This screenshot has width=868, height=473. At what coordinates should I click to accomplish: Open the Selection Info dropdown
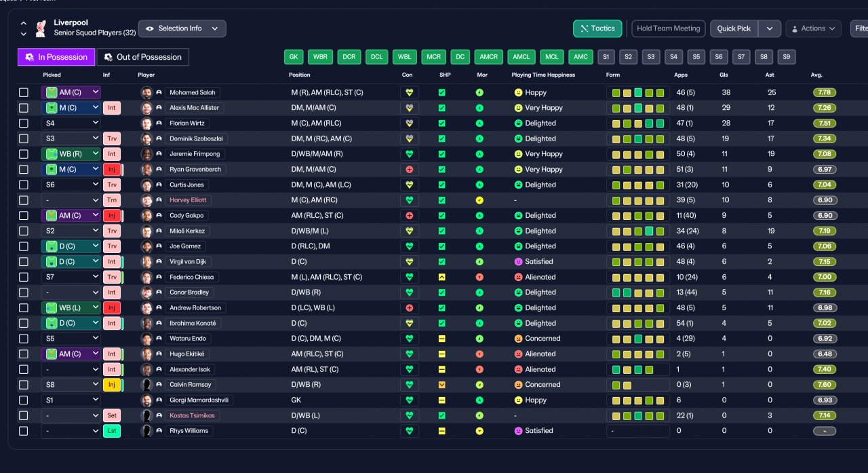point(182,29)
